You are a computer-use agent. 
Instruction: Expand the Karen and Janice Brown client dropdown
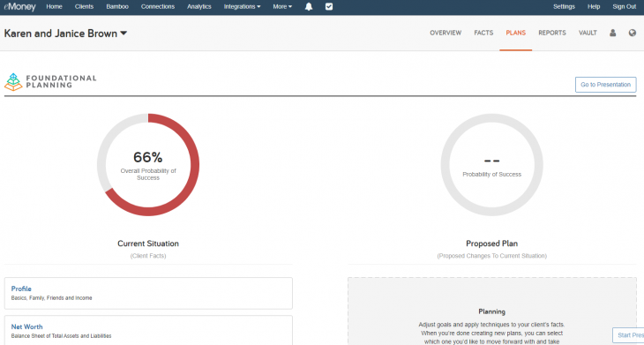click(x=65, y=34)
